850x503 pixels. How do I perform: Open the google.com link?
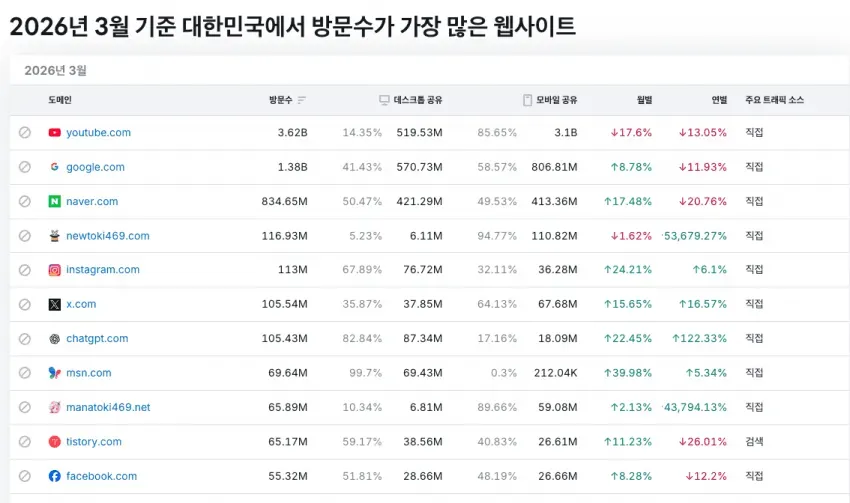click(95, 167)
